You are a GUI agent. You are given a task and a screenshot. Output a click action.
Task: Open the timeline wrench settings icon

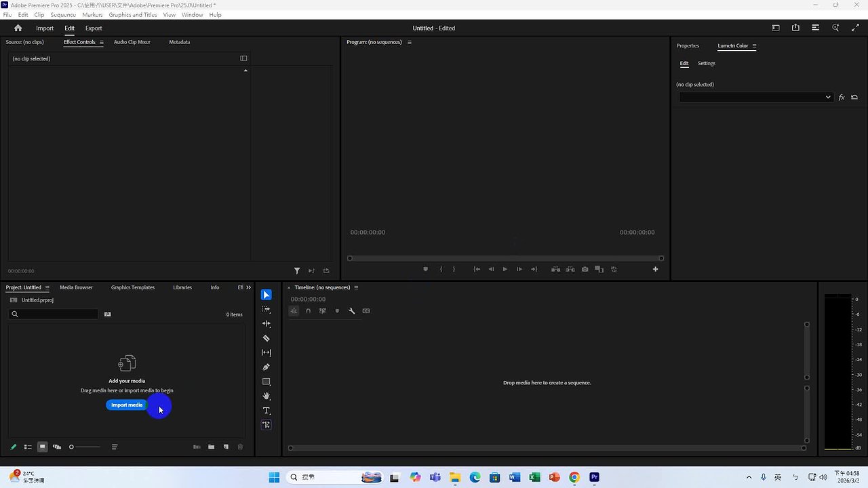352,310
